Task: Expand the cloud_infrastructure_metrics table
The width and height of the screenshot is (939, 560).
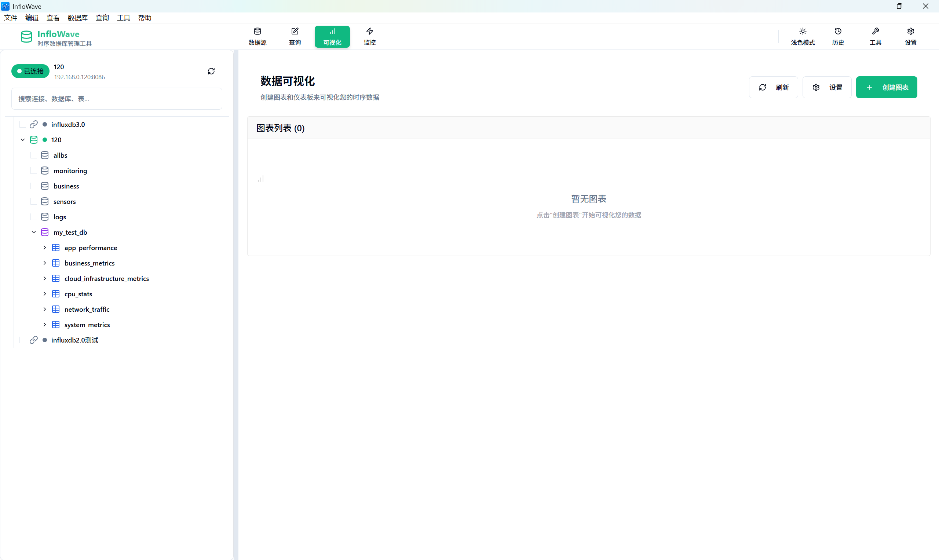Action: coord(44,278)
